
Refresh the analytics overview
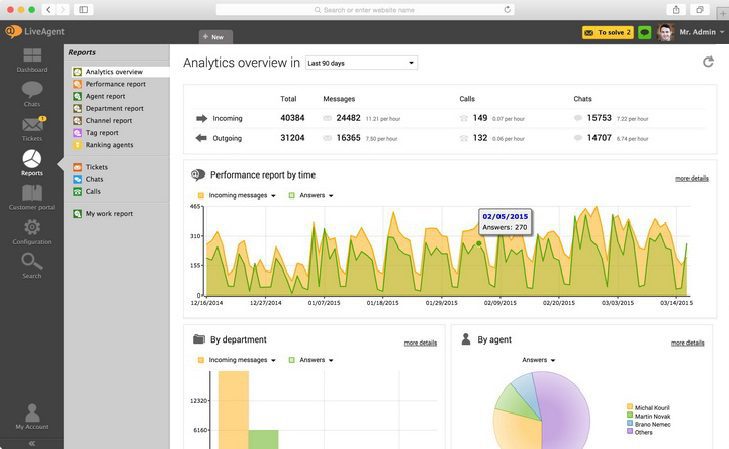708,62
